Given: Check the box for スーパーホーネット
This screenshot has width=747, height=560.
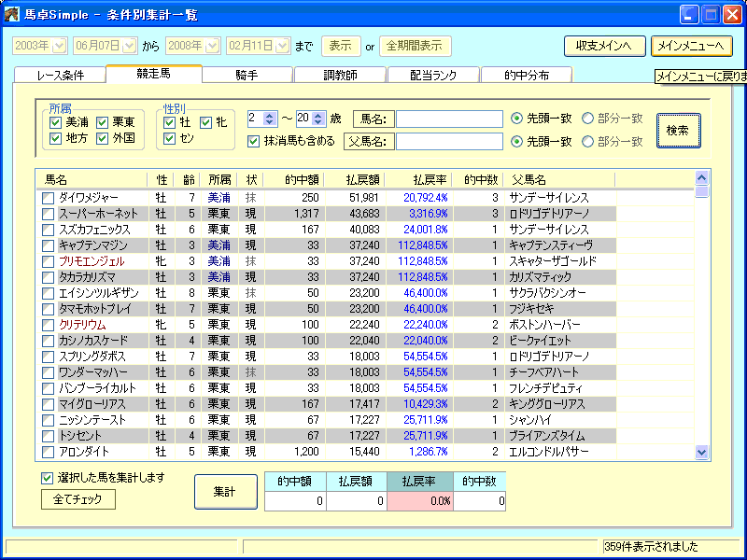Looking at the screenshot, I should (x=49, y=214).
